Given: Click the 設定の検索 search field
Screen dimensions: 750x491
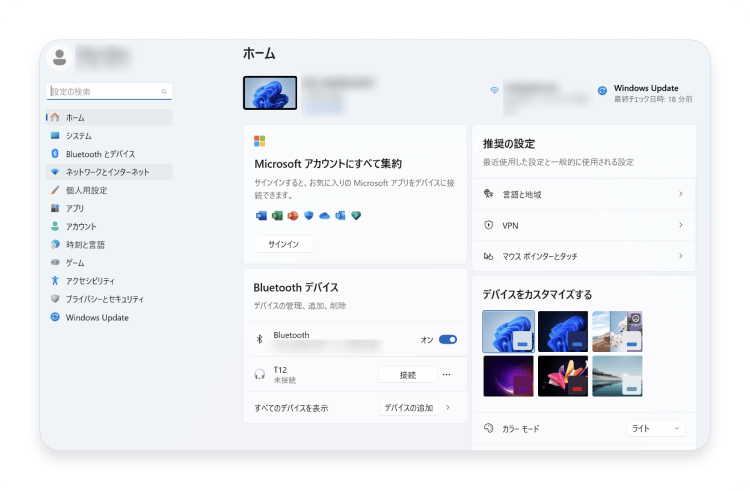Looking at the screenshot, I should (x=109, y=91).
